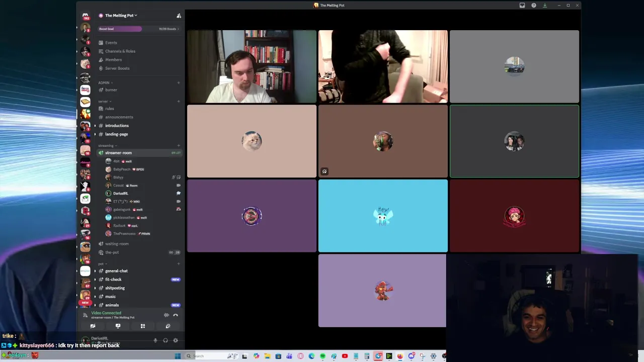Open Firefox from the taskbar
644x362 pixels.
tap(400, 356)
